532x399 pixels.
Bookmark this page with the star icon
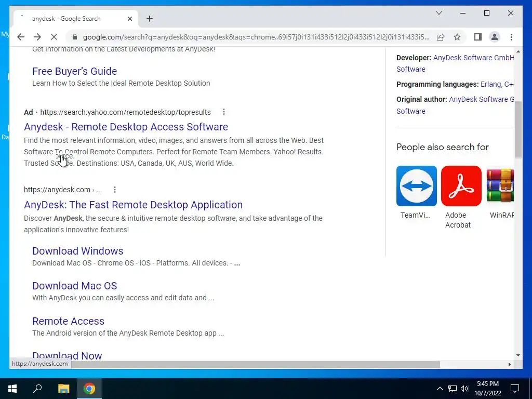click(x=457, y=37)
